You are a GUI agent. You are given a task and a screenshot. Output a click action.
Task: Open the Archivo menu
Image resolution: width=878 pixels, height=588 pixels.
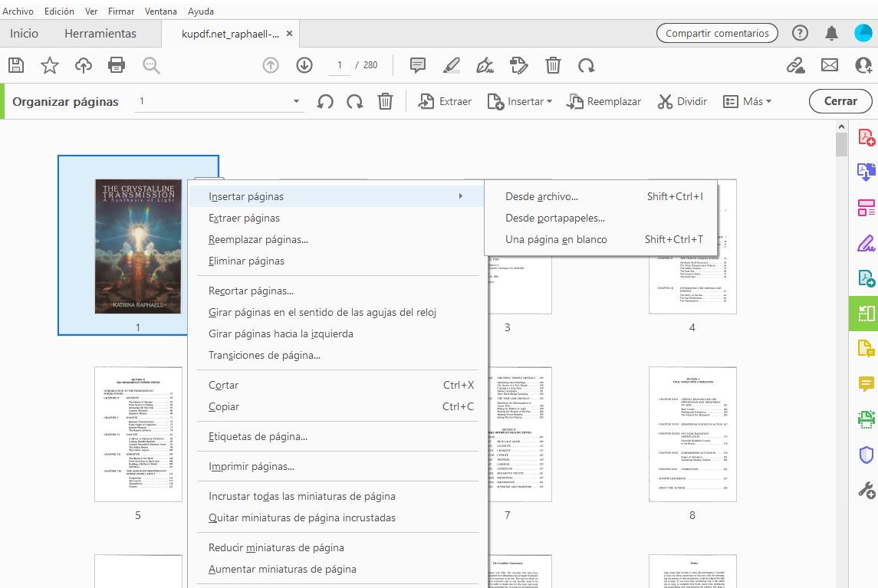tap(17, 11)
